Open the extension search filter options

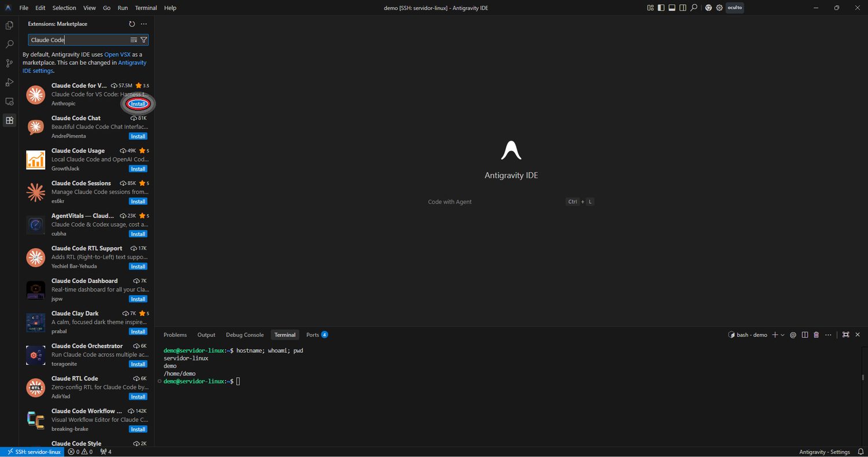[x=144, y=40]
